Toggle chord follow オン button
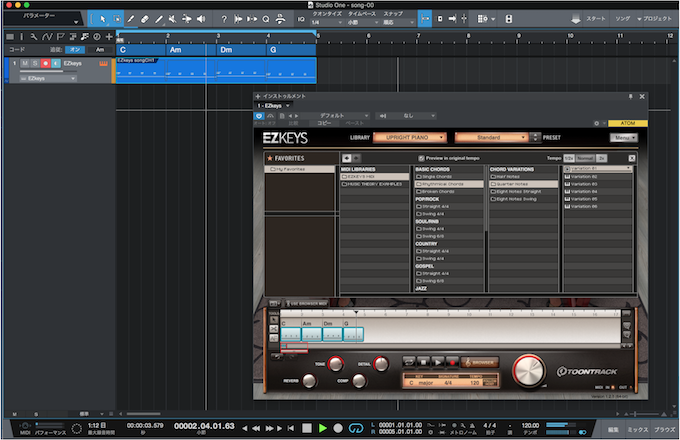The width and height of the screenshot is (680, 440). (75, 50)
